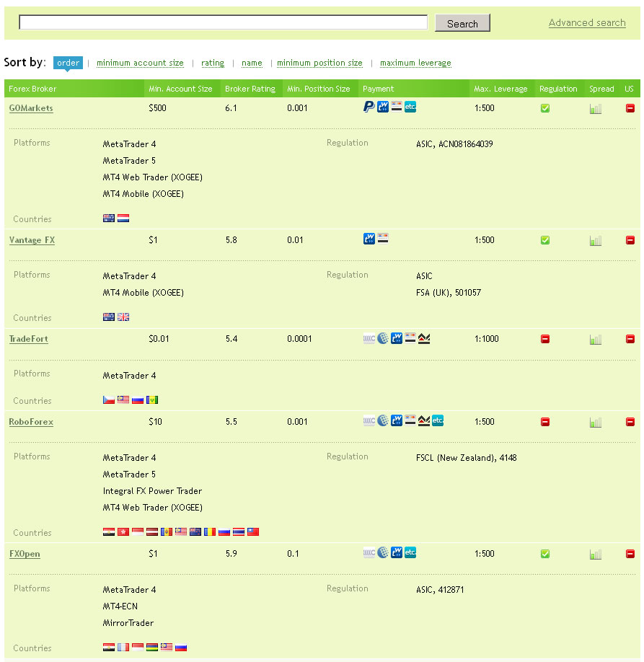This screenshot has height=662, width=644.
Task: Click the PayPal payment icon for GOMarkets
Action: 368,107
